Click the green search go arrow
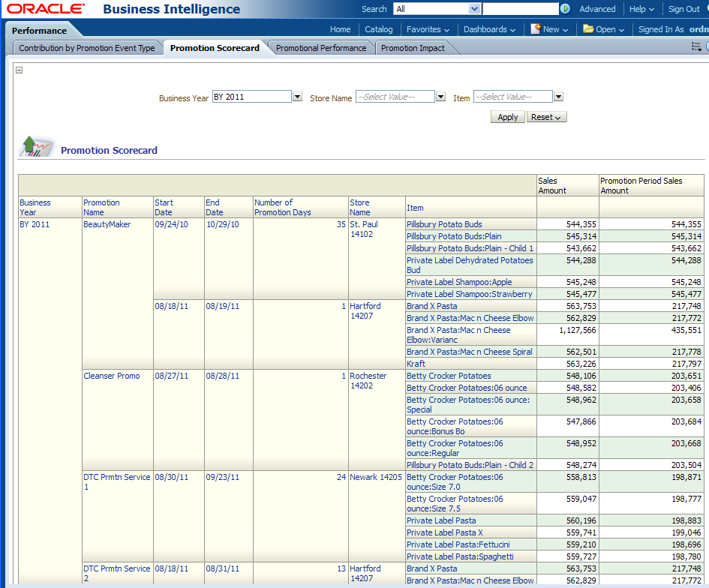 pos(565,9)
